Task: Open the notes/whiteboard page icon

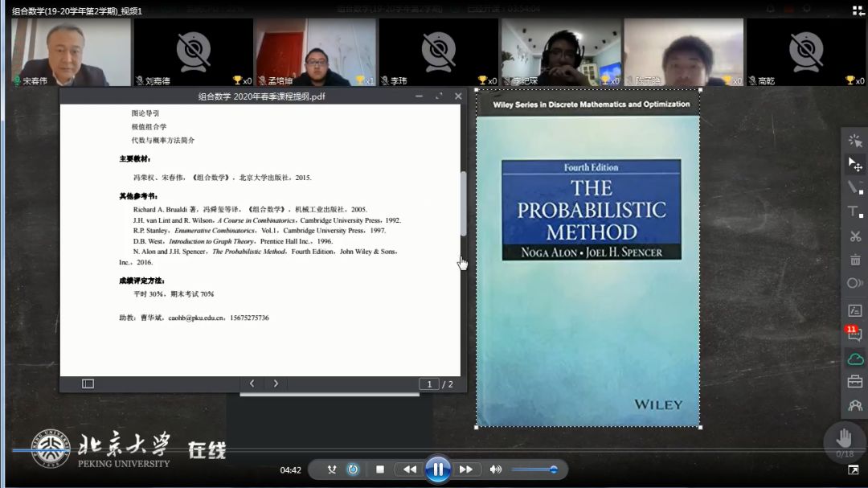Action: [x=855, y=311]
